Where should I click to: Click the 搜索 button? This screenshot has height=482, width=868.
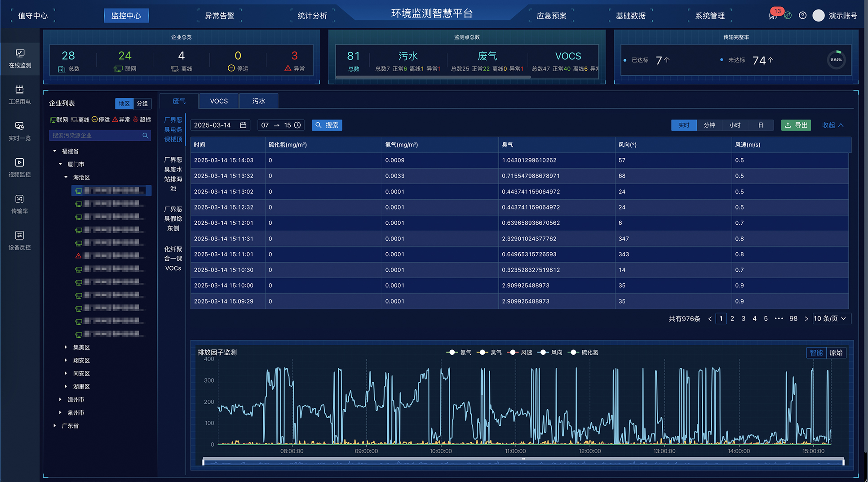pyautogui.click(x=327, y=125)
